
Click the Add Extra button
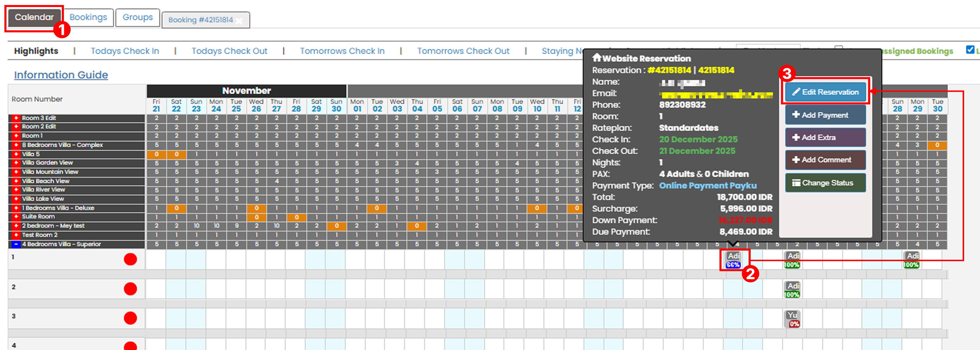(825, 138)
